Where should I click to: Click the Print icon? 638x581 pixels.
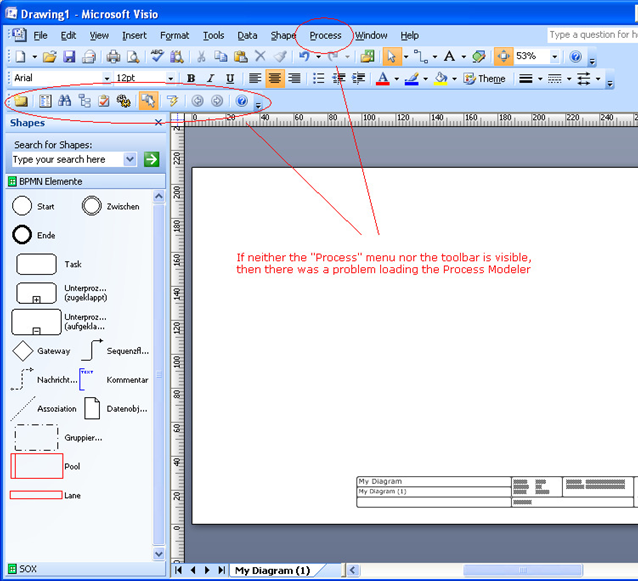[x=113, y=57]
